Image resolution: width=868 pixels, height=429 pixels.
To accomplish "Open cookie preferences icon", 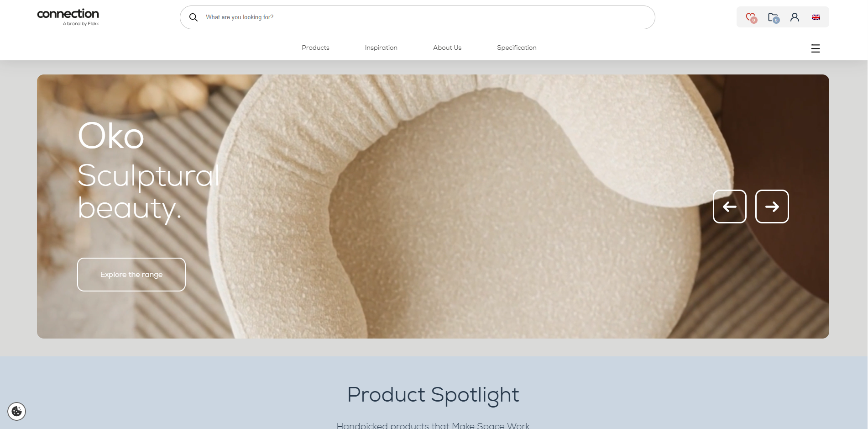I will click(x=17, y=411).
